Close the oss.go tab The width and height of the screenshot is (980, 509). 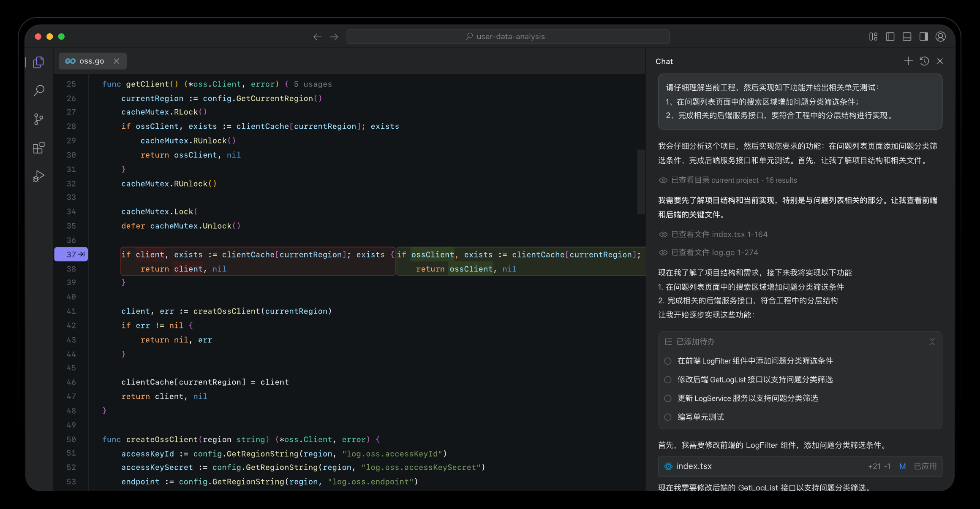click(x=117, y=61)
